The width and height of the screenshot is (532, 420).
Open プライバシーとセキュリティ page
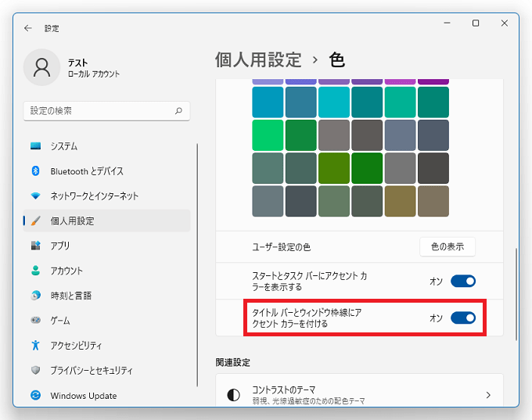coord(106,370)
